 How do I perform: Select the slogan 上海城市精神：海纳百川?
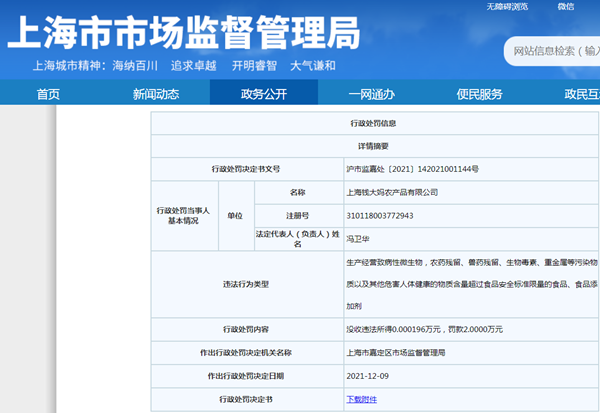[95, 65]
